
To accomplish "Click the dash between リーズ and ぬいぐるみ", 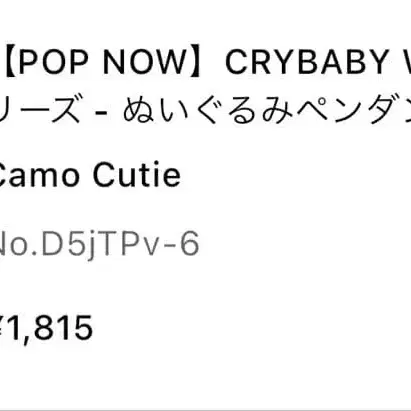I will pyautogui.click(x=101, y=112).
